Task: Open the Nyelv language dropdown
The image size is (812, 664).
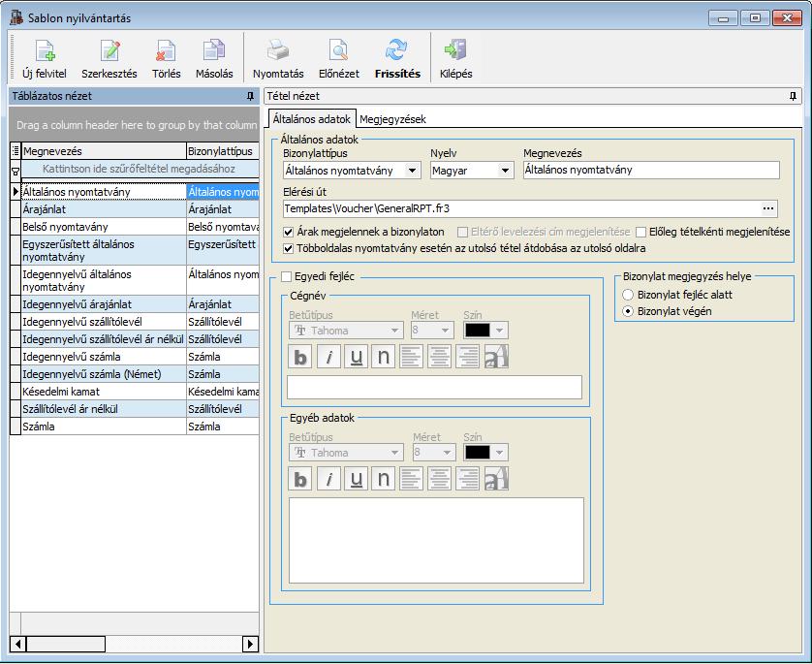Action: [x=505, y=171]
